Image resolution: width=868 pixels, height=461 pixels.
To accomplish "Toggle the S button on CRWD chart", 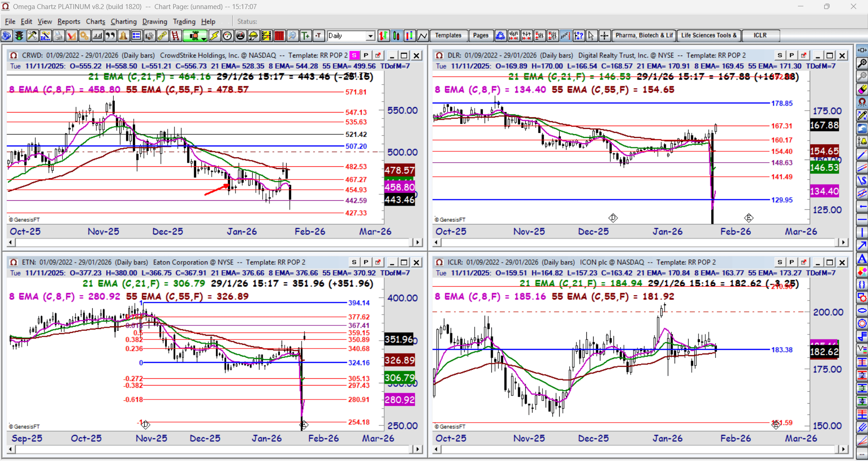I will click(x=354, y=56).
